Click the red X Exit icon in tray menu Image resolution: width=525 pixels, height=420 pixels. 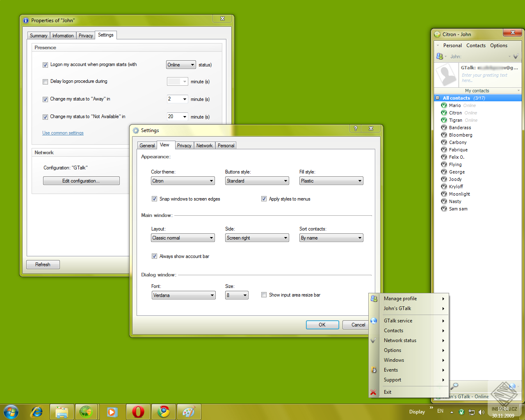374,392
